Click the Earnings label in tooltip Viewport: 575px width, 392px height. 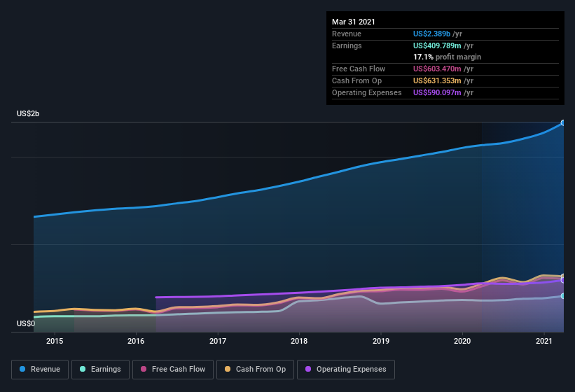click(x=347, y=45)
